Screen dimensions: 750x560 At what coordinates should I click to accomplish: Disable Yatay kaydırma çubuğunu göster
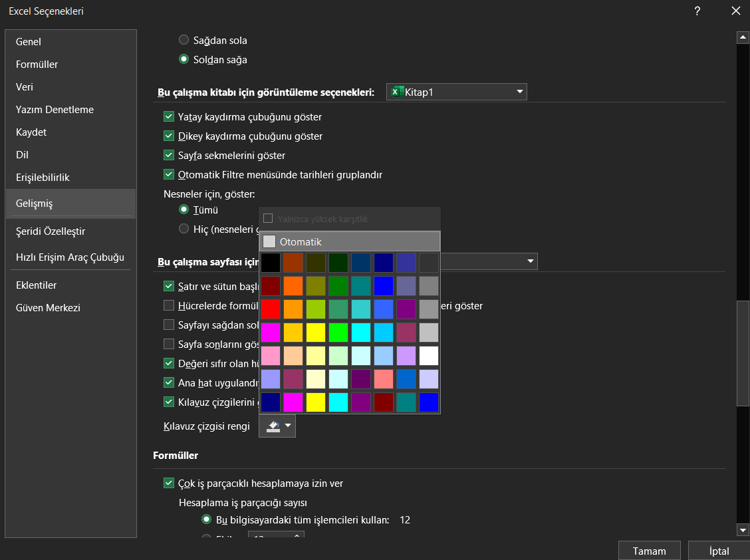click(169, 116)
